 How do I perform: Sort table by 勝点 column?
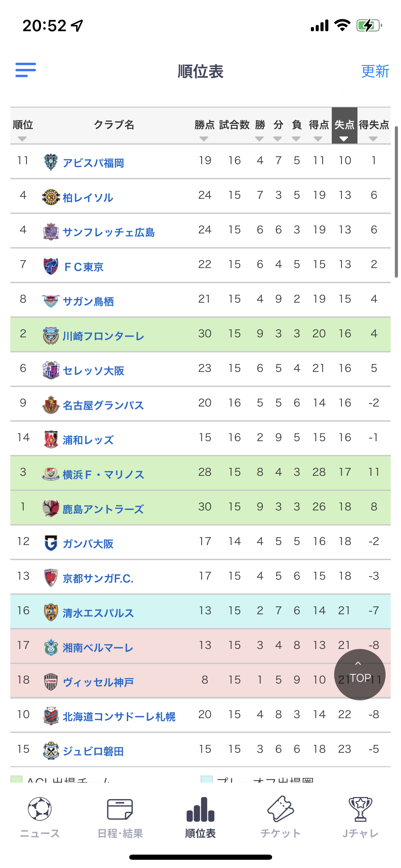point(204,130)
